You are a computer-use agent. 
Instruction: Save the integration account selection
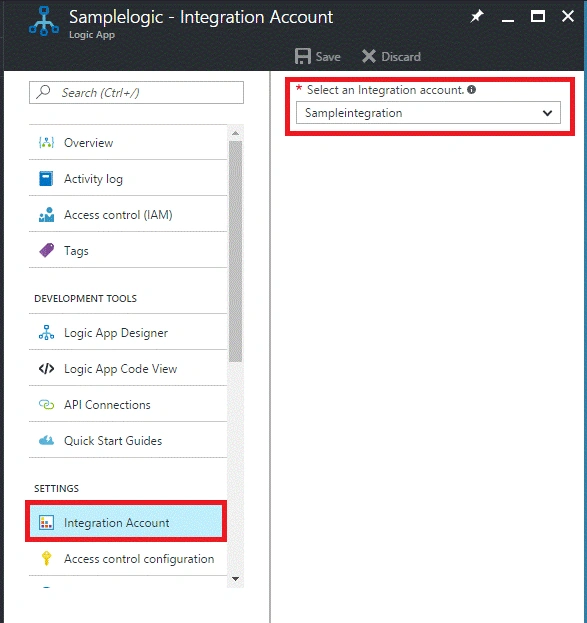[x=318, y=56]
